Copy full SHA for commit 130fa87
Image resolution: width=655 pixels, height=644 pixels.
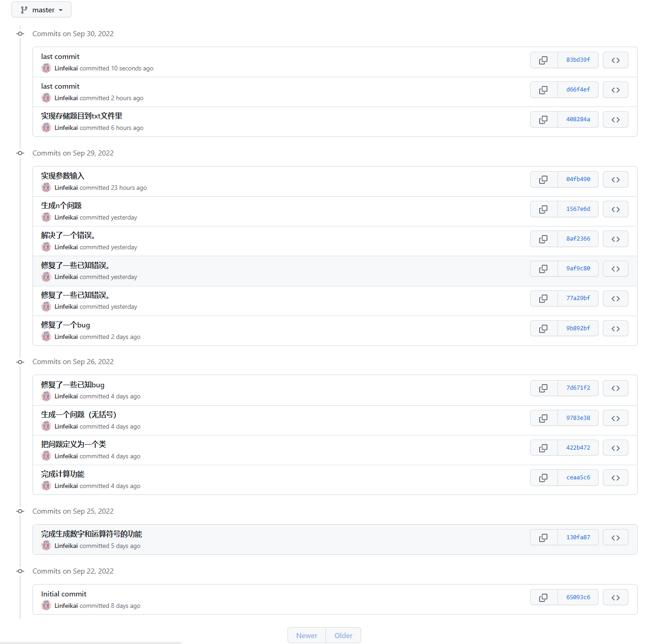(543, 537)
